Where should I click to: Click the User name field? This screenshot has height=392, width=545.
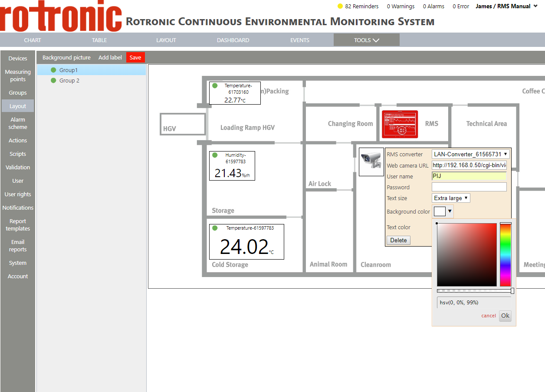[469, 176]
